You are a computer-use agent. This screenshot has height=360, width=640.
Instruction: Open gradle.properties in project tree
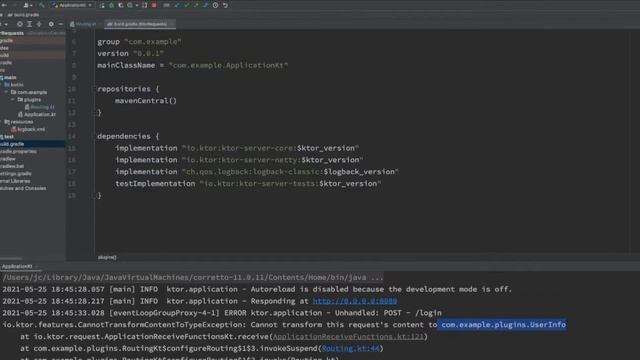18,151
